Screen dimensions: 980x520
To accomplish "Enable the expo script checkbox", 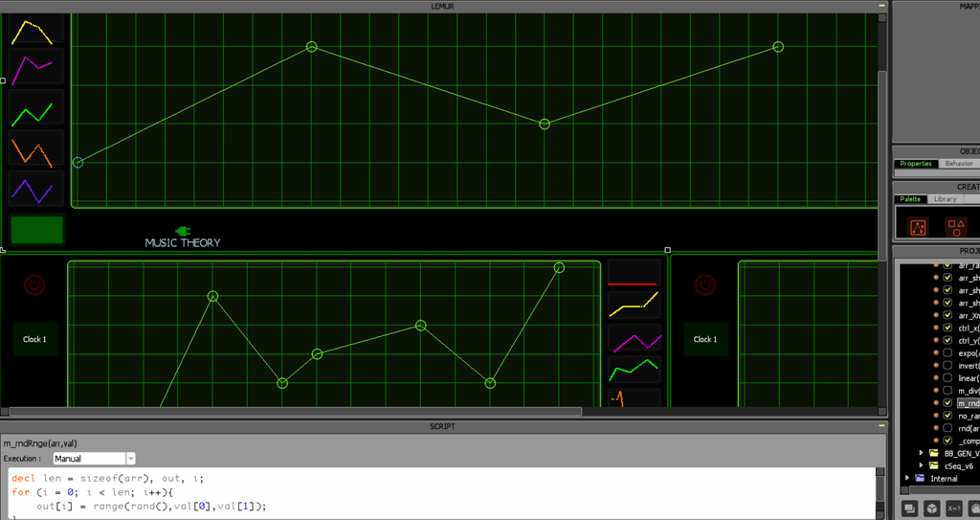I will (x=947, y=353).
